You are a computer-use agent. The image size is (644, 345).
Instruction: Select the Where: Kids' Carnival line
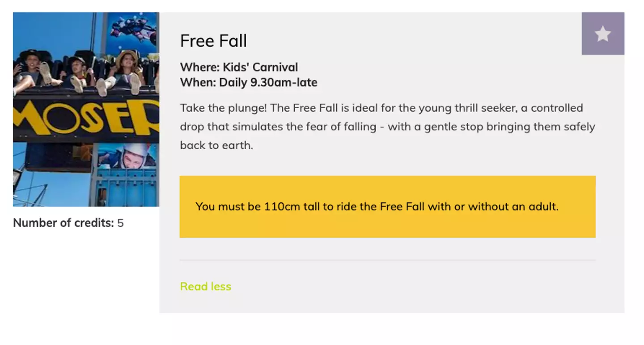pos(239,67)
